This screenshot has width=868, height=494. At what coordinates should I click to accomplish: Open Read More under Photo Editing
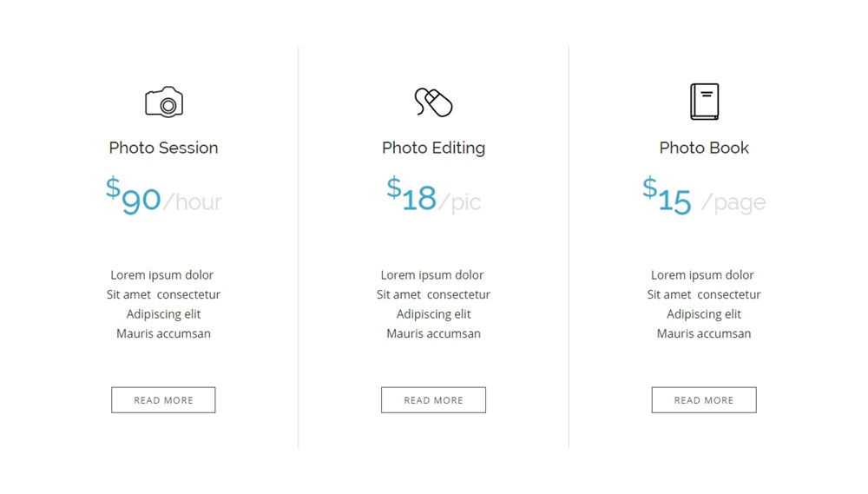click(433, 400)
